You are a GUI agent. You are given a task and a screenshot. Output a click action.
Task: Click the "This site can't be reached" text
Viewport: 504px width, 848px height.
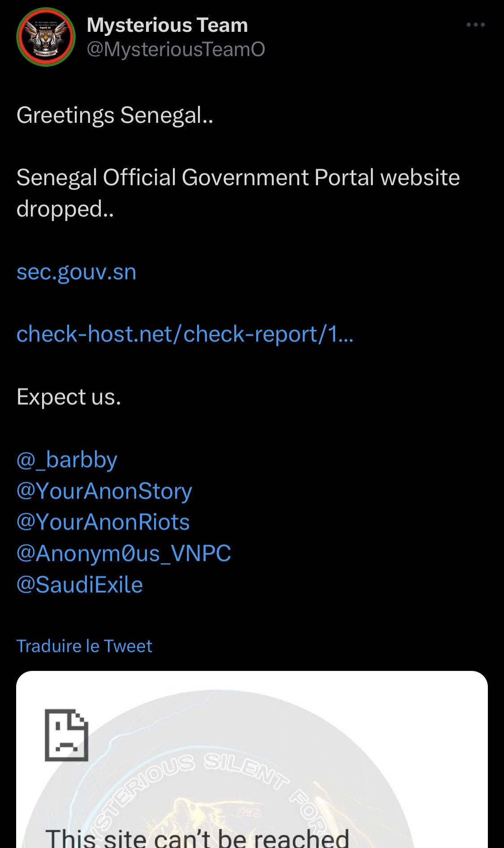point(197,837)
